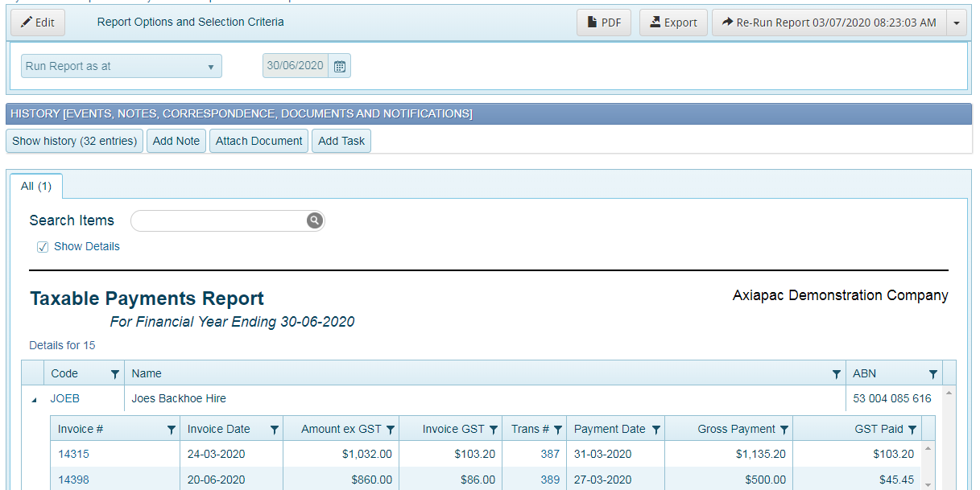Click the search magnifier icon
This screenshot has height=490, width=980.
pyautogui.click(x=314, y=220)
